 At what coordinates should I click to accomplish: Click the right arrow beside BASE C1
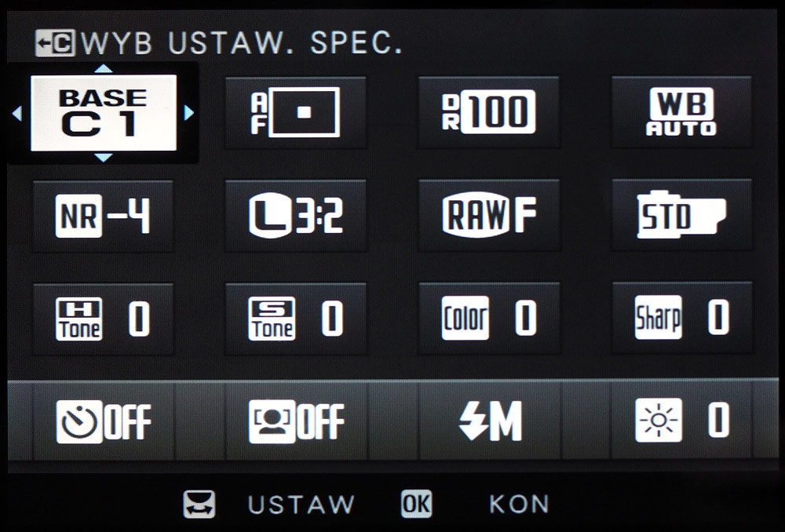188,113
